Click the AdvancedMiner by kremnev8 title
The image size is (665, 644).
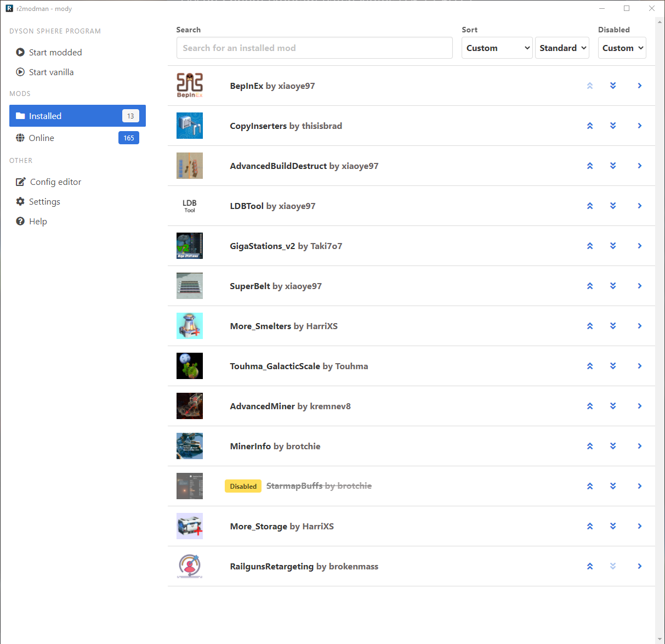[290, 406]
